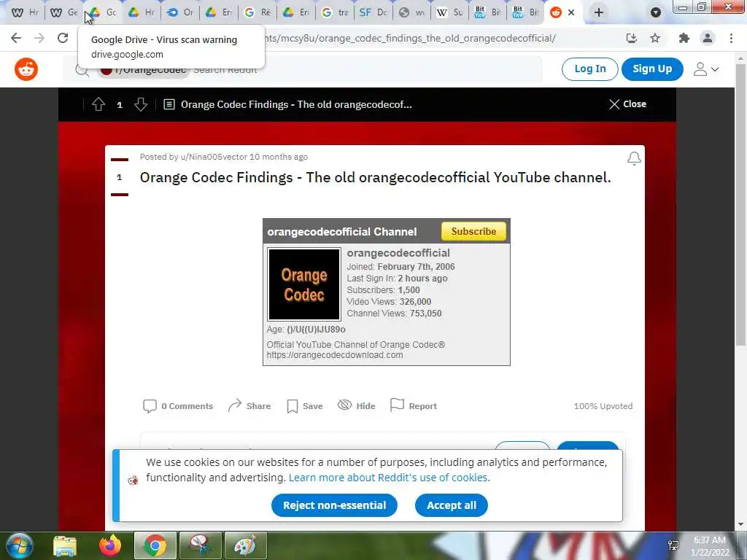Go back to the previous page
Viewport: 747px width, 560px height.
(x=16, y=38)
